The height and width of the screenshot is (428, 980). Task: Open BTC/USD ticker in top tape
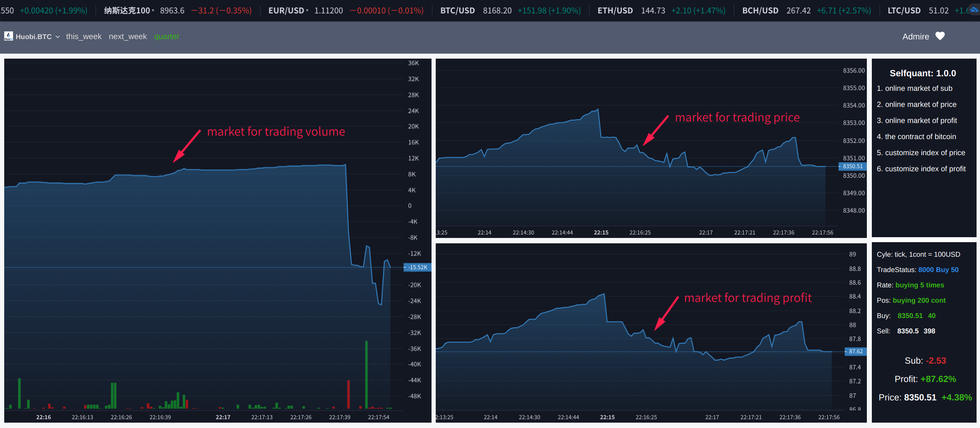pyautogui.click(x=457, y=11)
